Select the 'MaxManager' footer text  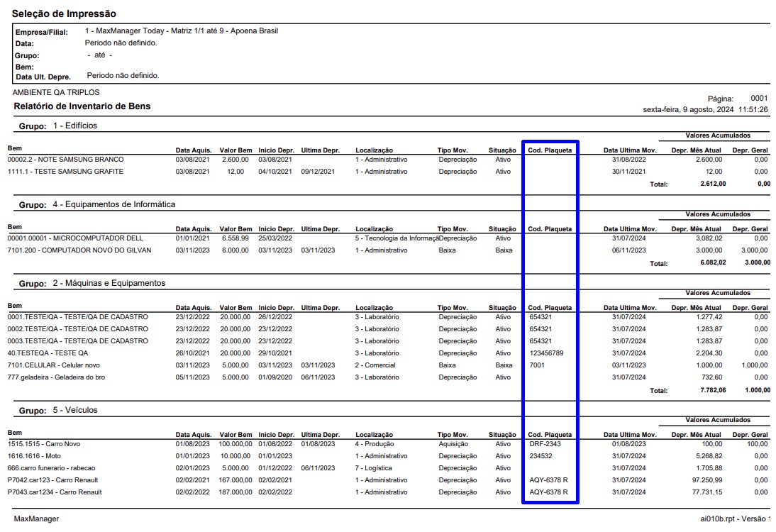pos(36,519)
